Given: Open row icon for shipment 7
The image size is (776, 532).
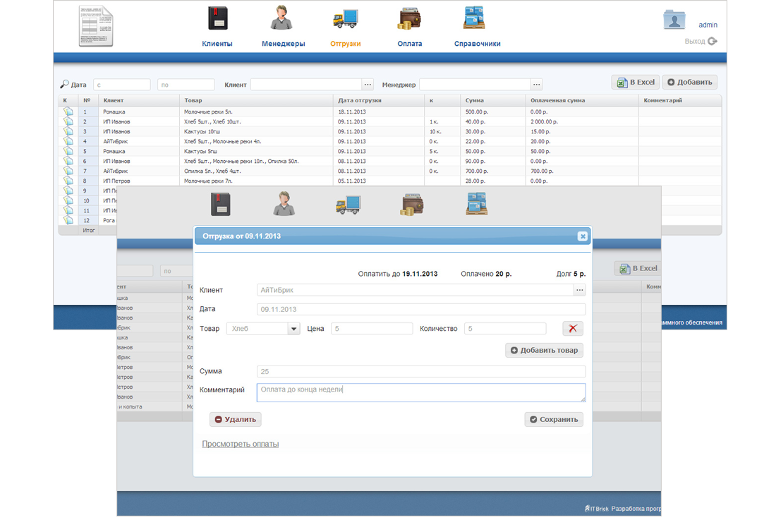Looking at the screenshot, I should (x=68, y=171).
